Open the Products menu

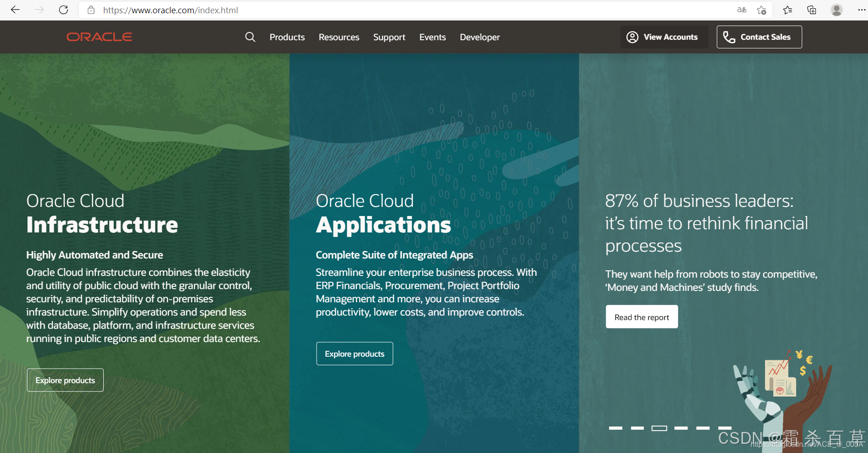(x=287, y=37)
